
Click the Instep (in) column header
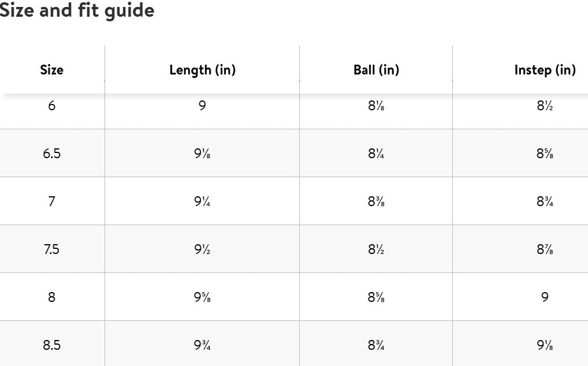(545, 70)
